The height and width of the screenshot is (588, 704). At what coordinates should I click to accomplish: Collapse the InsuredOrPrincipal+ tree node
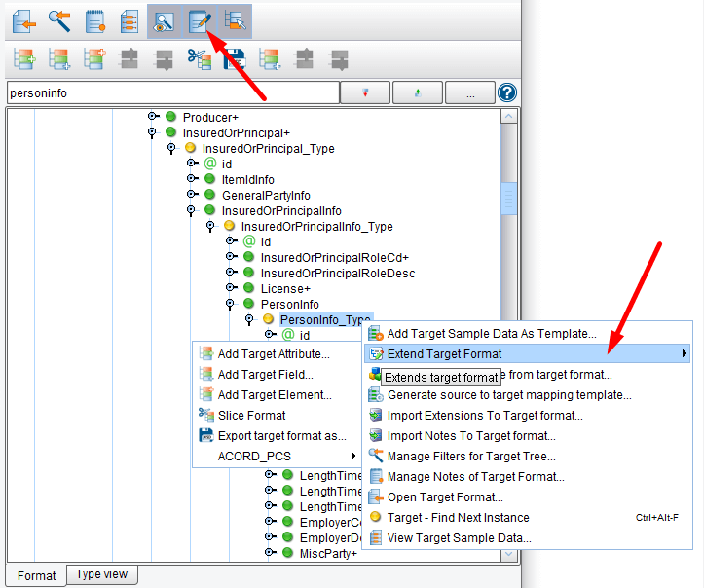(153, 133)
